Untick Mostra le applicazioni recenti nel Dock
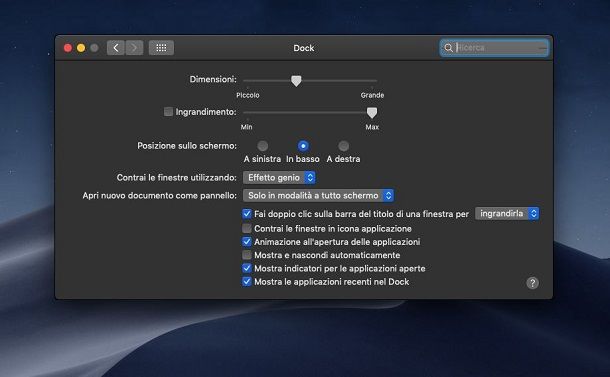The image size is (610, 377). 247,281
